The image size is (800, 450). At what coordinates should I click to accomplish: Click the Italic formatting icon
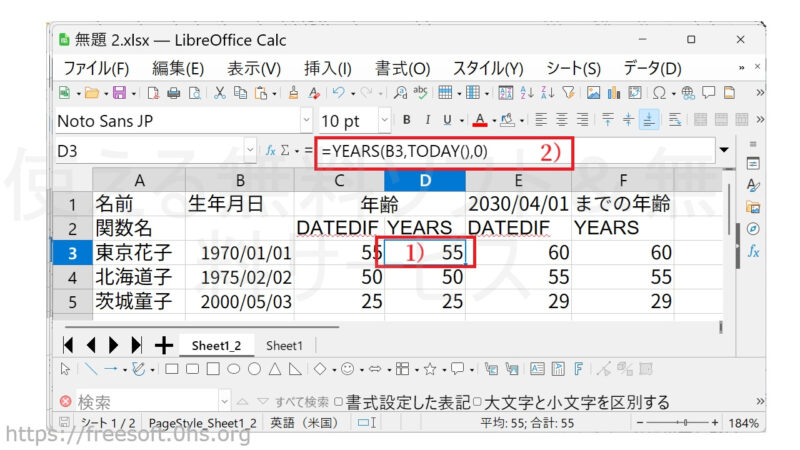pos(427,120)
